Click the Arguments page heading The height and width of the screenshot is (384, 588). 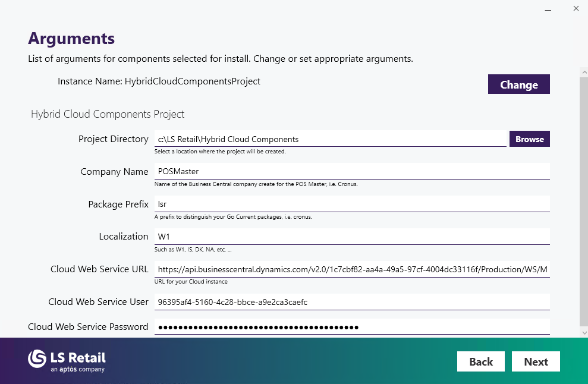coord(71,39)
